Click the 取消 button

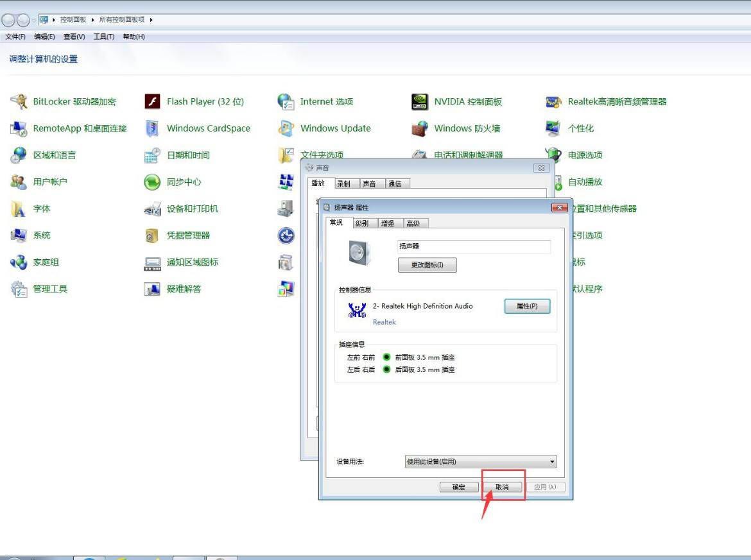pos(502,487)
